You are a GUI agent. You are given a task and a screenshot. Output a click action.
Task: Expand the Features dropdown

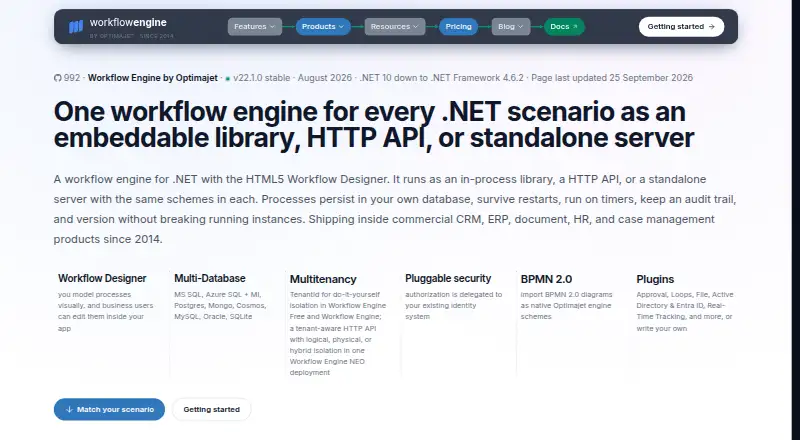(x=255, y=27)
